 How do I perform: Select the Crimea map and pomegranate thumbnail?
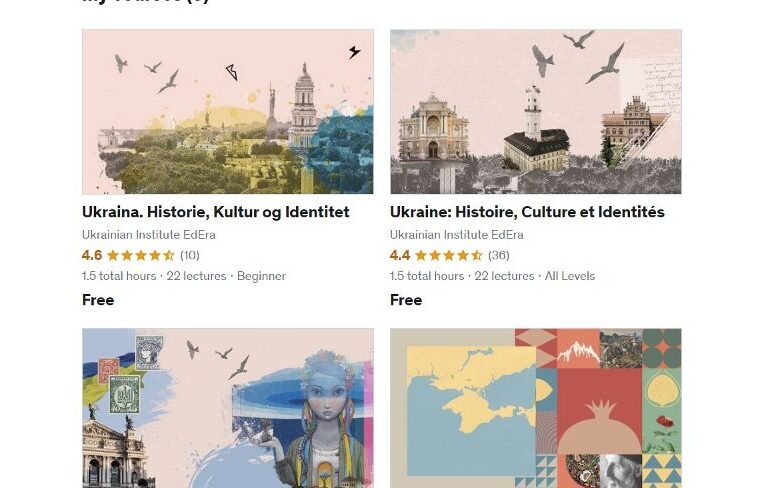tap(536, 408)
